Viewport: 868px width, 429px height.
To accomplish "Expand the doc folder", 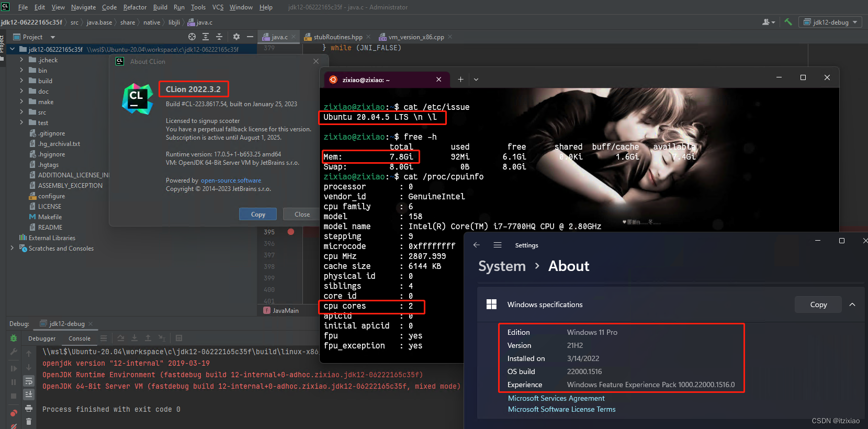I will click(x=21, y=91).
